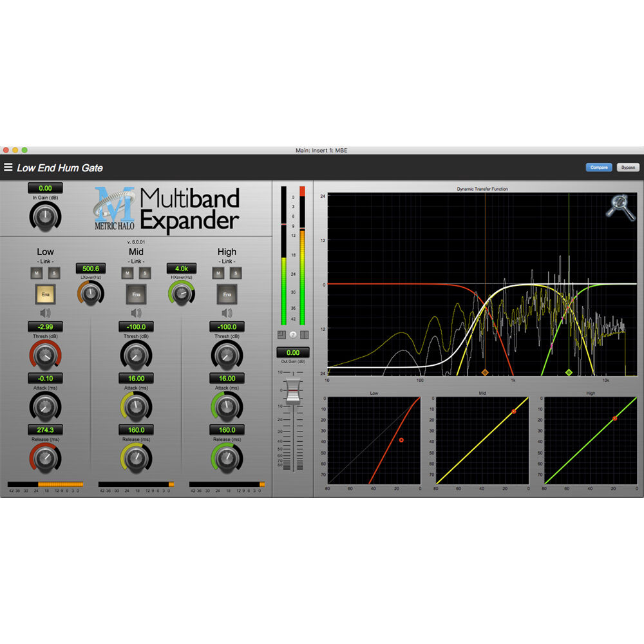This screenshot has width=644, height=644.
Task: Click the Mid band Link label
Action: (136, 261)
